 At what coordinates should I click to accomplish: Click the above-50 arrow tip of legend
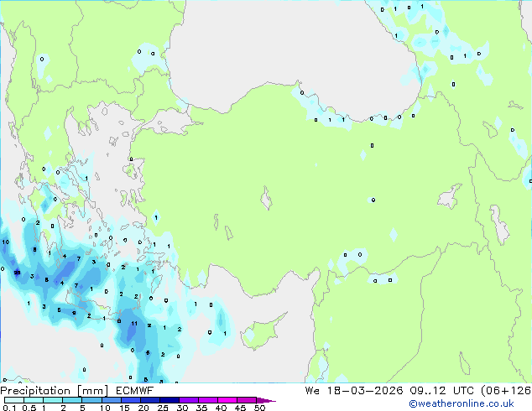coord(266,400)
